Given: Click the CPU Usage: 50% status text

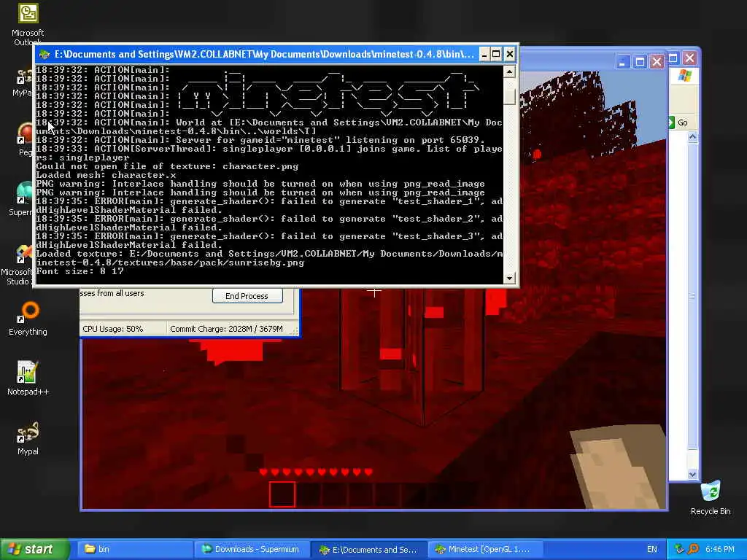Looking at the screenshot, I should (113, 329).
